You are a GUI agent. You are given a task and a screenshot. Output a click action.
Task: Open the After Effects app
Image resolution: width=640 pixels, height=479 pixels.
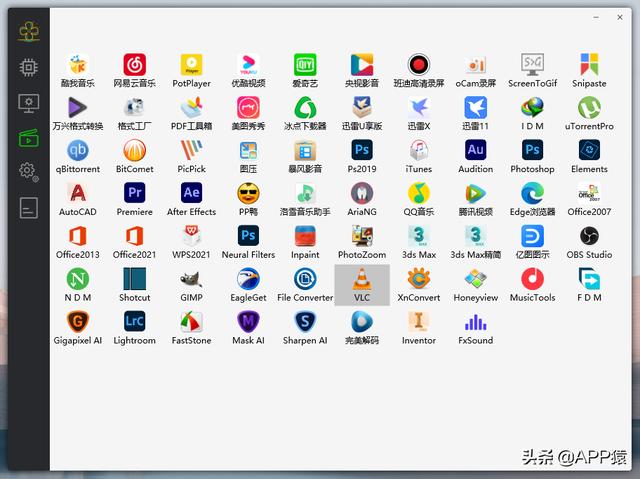tap(191, 200)
